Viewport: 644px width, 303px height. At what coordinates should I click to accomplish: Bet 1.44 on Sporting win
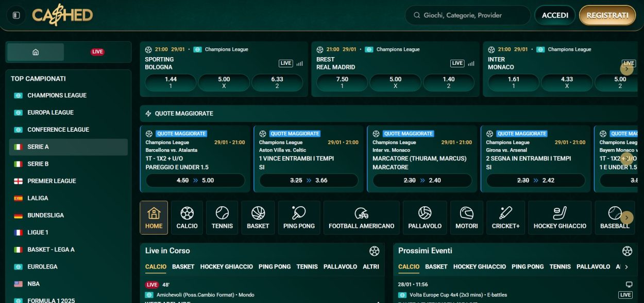click(171, 83)
